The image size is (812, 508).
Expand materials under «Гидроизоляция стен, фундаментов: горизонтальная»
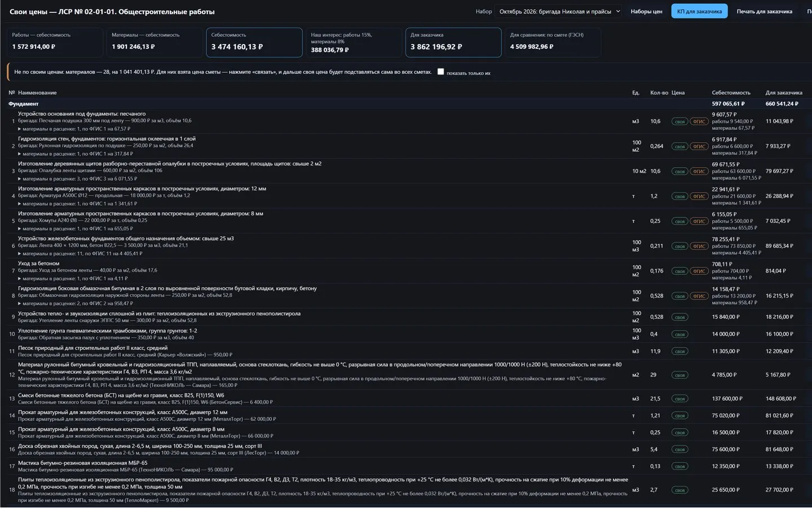point(76,154)
